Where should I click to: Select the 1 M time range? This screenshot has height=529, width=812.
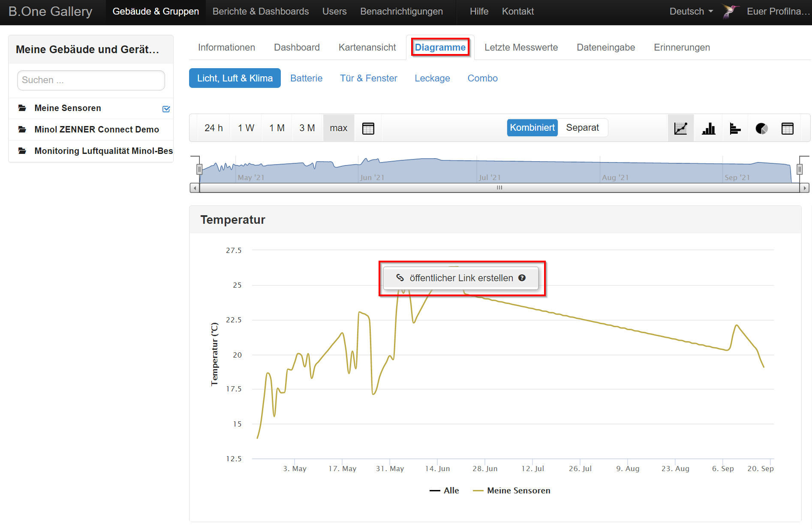pyautogui.click(x=277, y=128)
